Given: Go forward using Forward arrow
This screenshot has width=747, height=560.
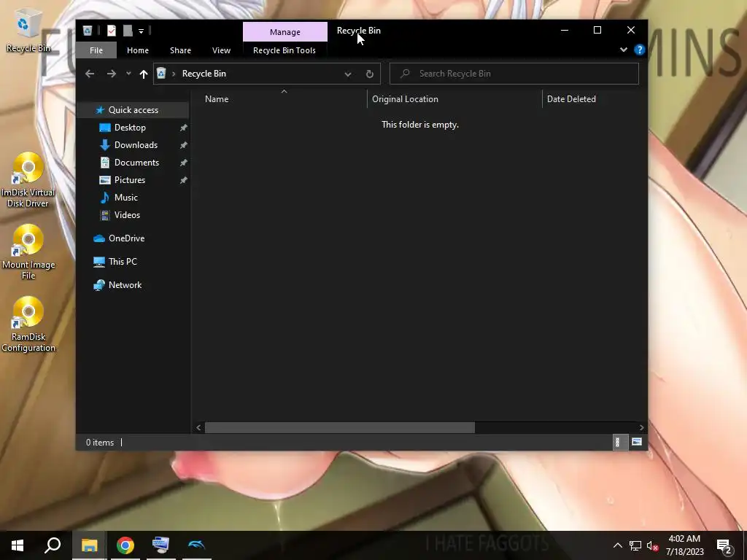Looking at the screenshot, I should (112, 74).
